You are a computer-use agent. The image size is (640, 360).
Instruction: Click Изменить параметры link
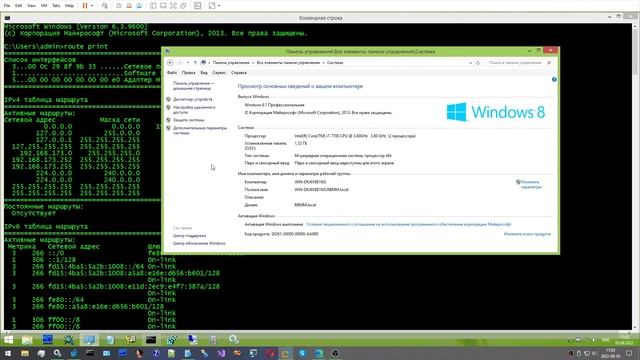(x=530, y=184)
